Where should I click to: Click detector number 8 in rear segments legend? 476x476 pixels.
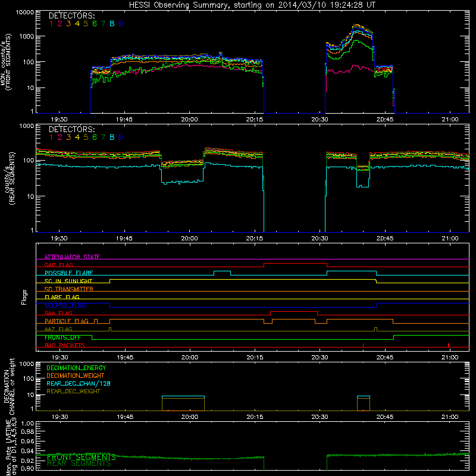pyautogui.click(x=112, y=137)
